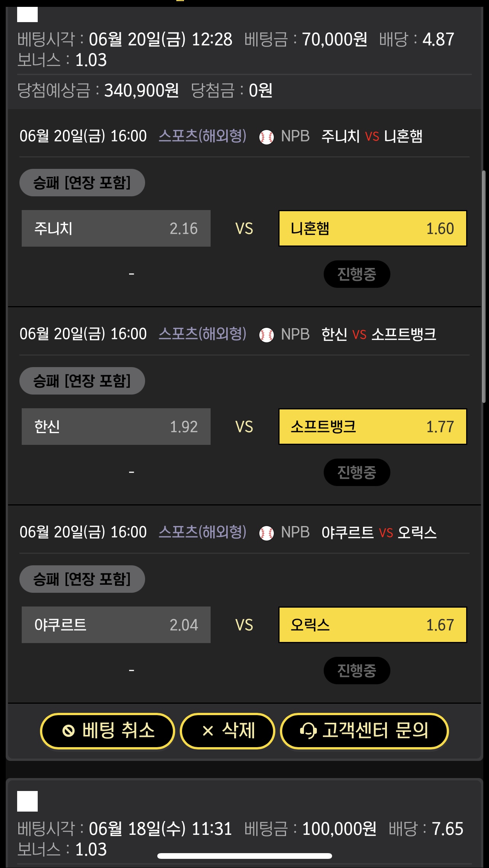Viewport: 489px width, 868px height.
Task: Click the X icon in 삭제 button
Action: click(208, 731)
